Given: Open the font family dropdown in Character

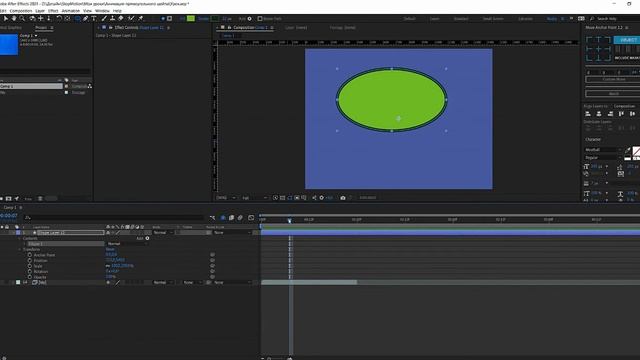Looking at the screenshot, I should (x=603, y=150).
